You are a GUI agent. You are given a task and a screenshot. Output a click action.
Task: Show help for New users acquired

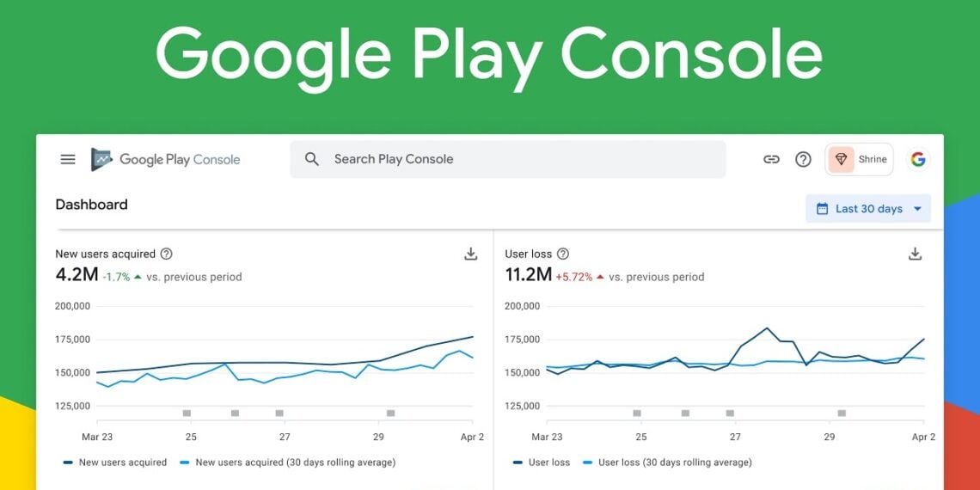[167, 254]
